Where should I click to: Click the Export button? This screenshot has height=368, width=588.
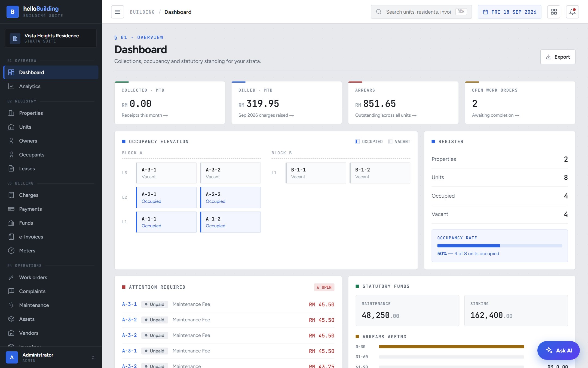click(558, 57)
